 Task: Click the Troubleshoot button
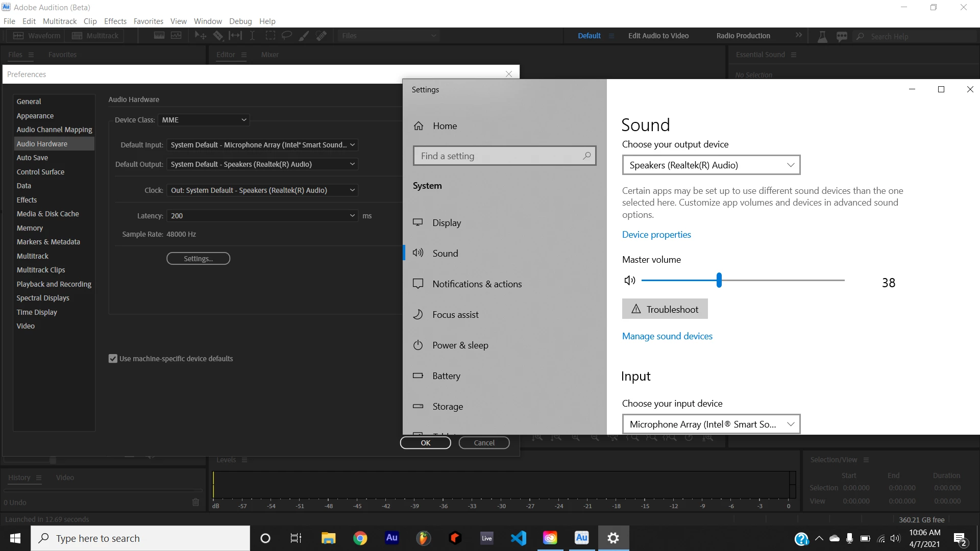pyautogui.click(x=665, y=309)
